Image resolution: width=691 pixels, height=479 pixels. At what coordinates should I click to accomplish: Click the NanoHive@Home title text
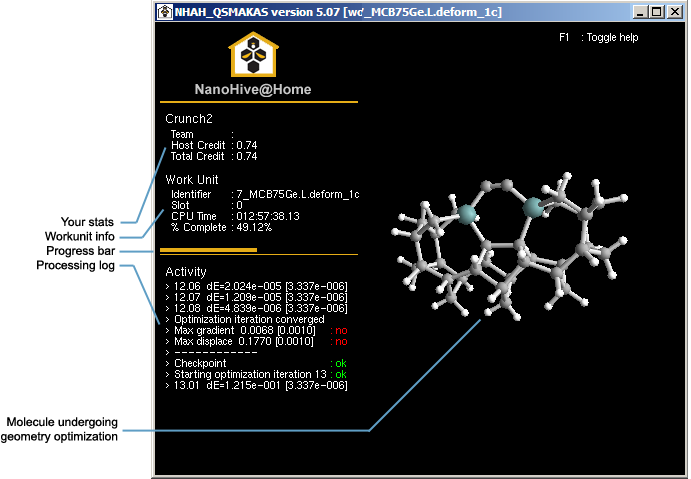253,89
